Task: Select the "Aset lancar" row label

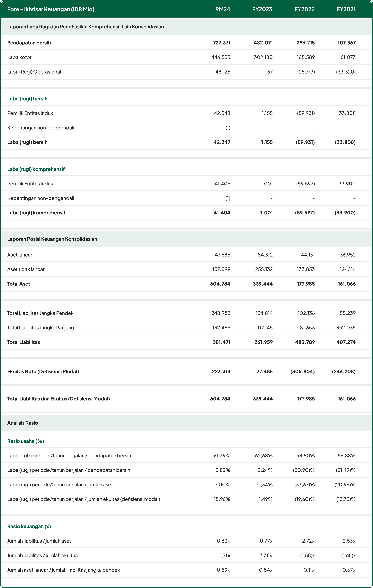Action: 20,255
